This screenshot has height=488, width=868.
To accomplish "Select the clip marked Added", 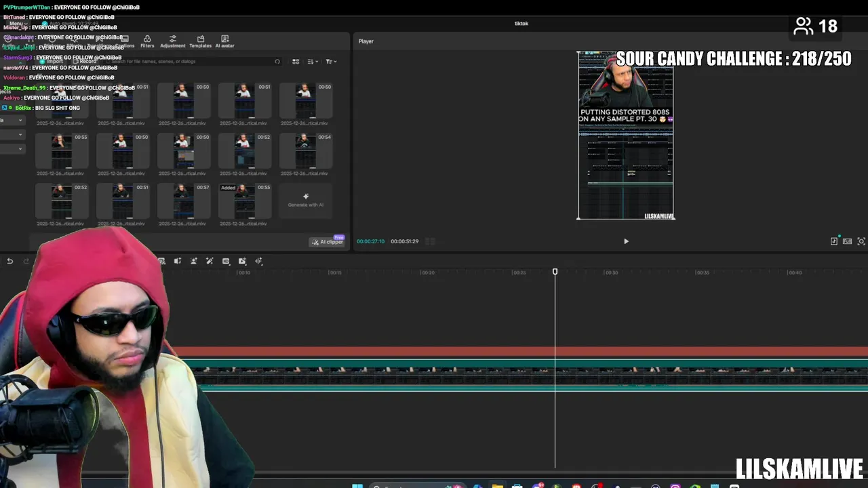I will point(244,201).
